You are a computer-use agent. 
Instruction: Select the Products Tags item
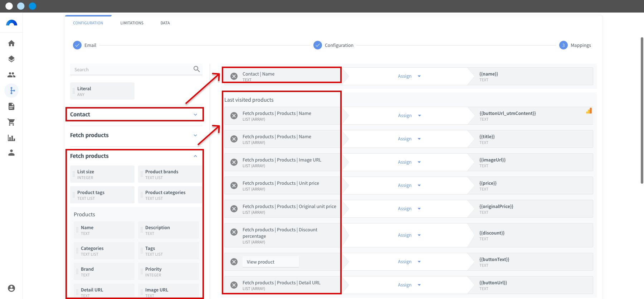pyautogui.click(x=169, y=251)
